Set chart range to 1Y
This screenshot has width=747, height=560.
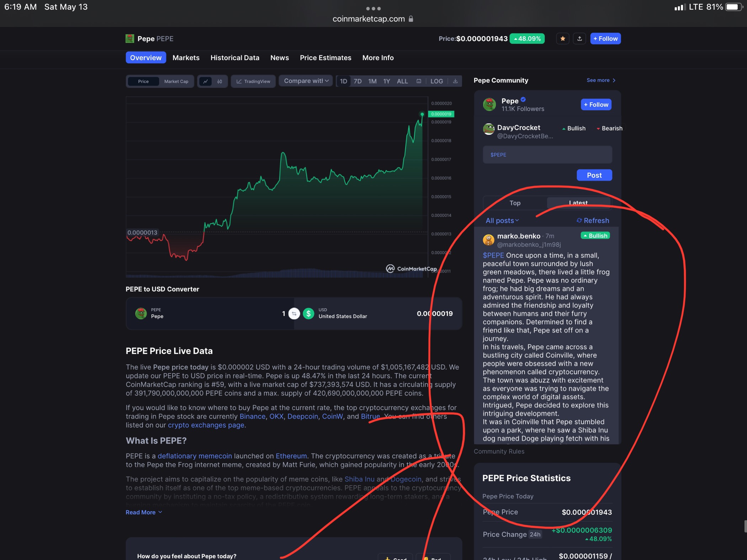pyautogui.click(x=386, y=81)
